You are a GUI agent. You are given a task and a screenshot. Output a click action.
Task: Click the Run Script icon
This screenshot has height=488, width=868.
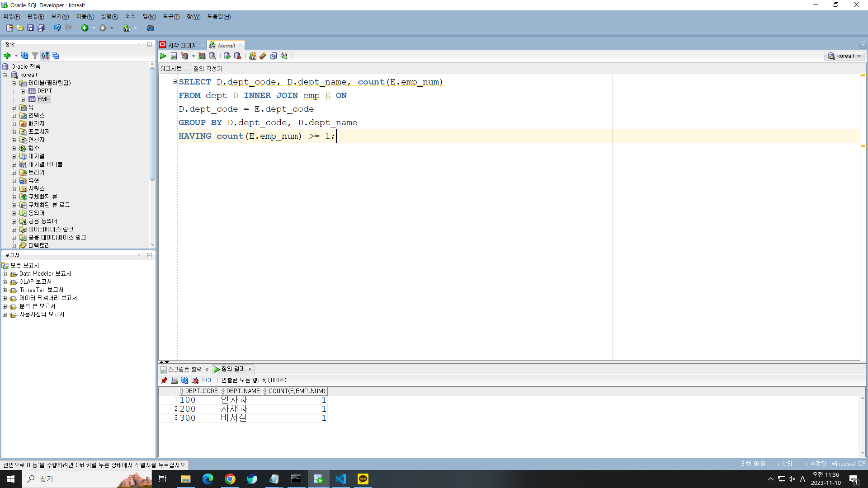pyautogui.click(x=174, y=56)
